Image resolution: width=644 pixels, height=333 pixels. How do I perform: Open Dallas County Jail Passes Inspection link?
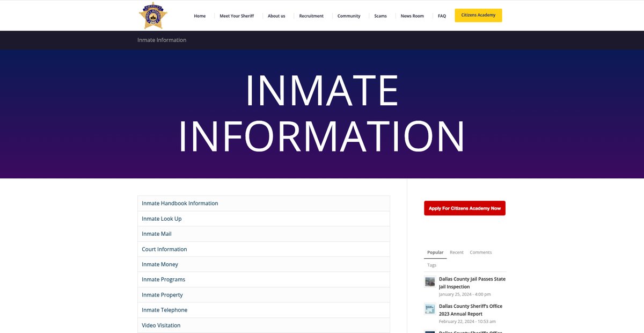pos(472,283)
